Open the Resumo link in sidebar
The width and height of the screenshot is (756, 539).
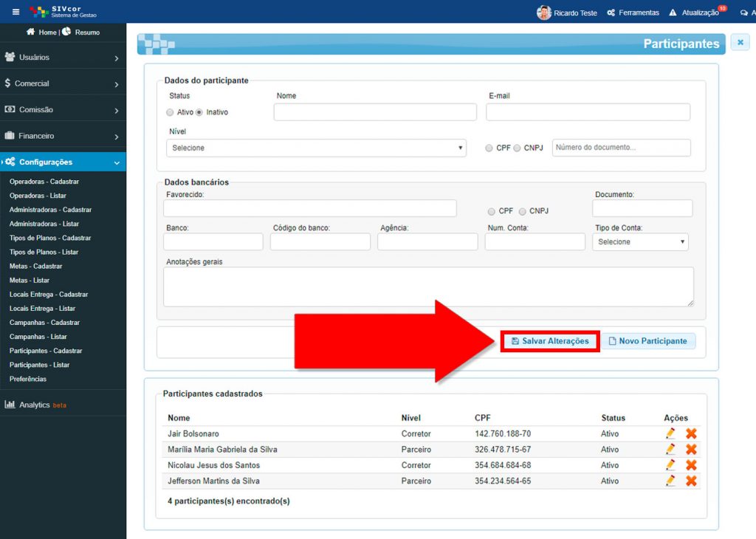pos(87,32)
